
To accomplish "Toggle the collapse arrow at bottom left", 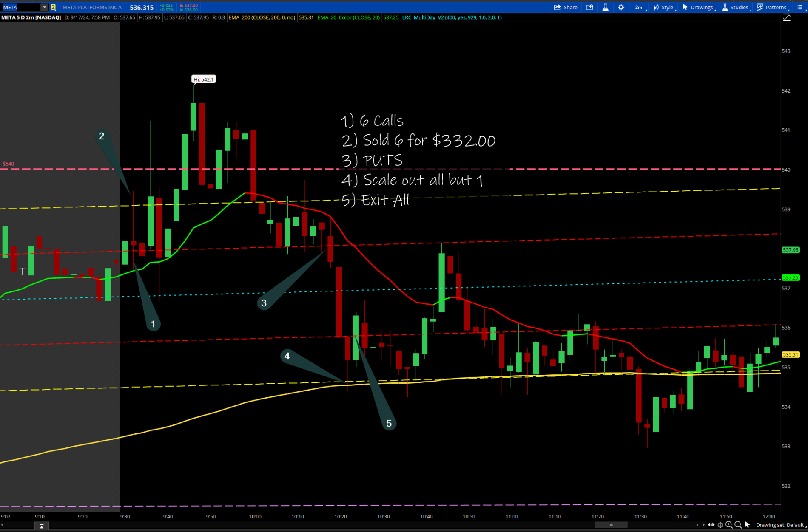I will (x=41, y=526).
